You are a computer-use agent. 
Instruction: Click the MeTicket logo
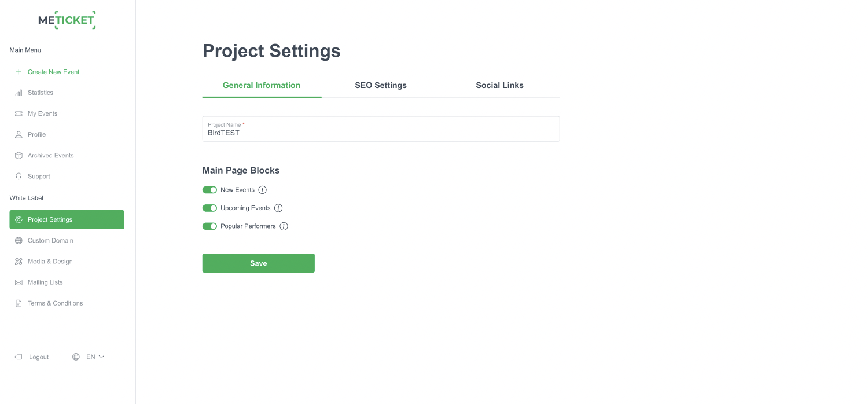point(67,20)
